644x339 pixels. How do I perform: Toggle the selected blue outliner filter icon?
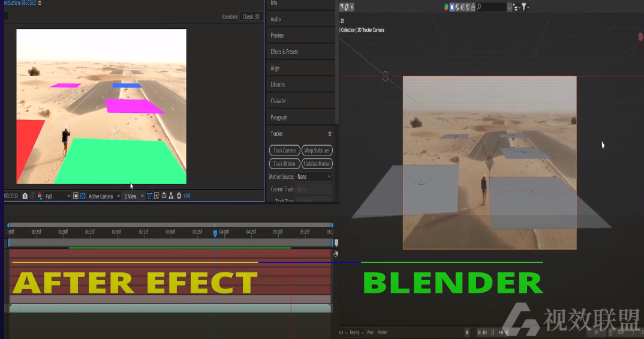click(x=452, y=7)
